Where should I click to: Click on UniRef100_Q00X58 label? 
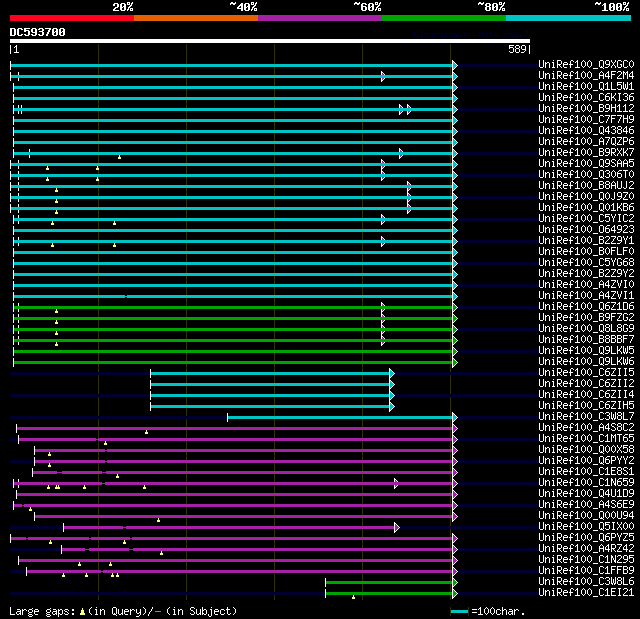pyautogui.click(x=586, y=450)
